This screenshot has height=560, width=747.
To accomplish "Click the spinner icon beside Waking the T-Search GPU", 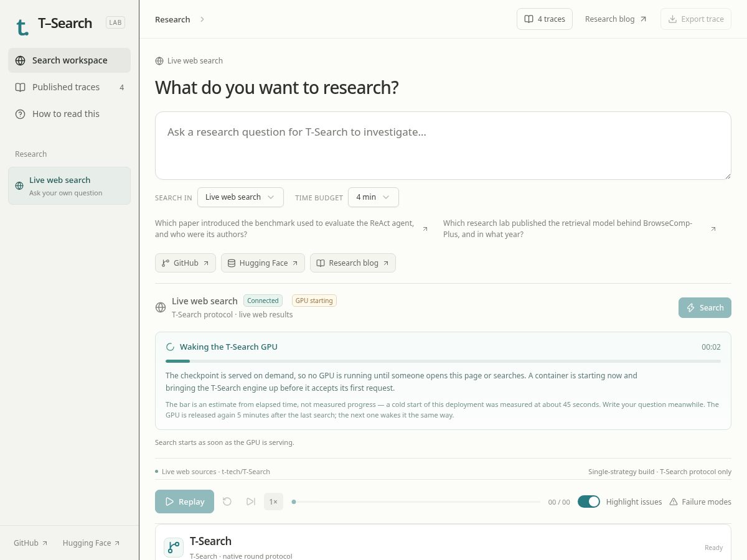I will click(x=170, y=347).
